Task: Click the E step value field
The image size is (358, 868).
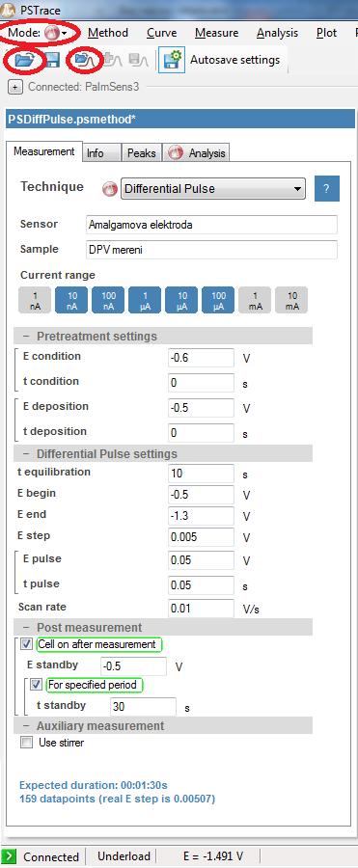Action: (x=201, y=537)
